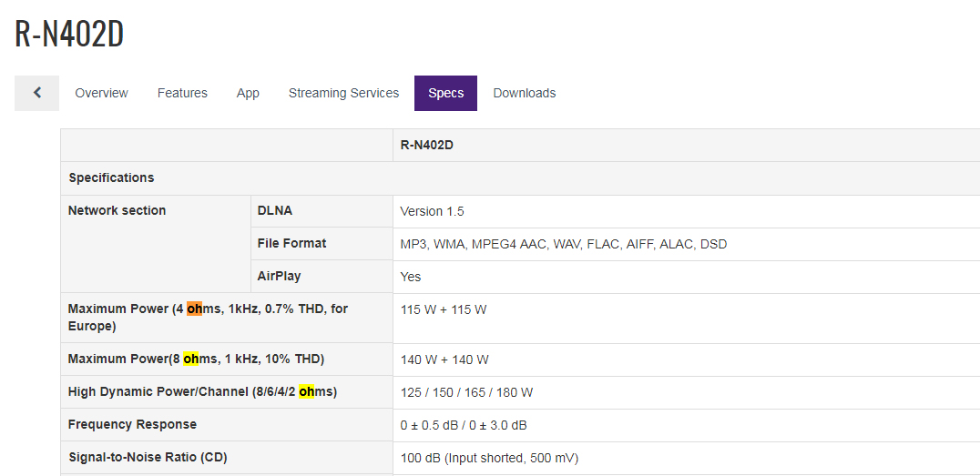Click the orange highlighted search match

(x=194, y=309)
